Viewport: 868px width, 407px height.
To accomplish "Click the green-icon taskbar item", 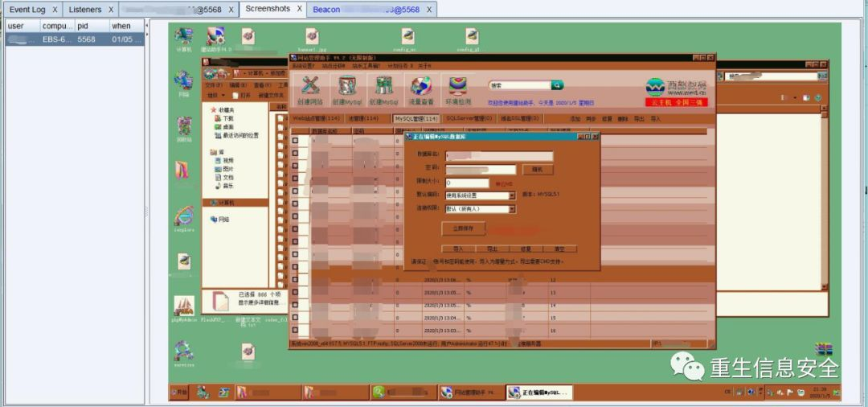I will 403,393.
